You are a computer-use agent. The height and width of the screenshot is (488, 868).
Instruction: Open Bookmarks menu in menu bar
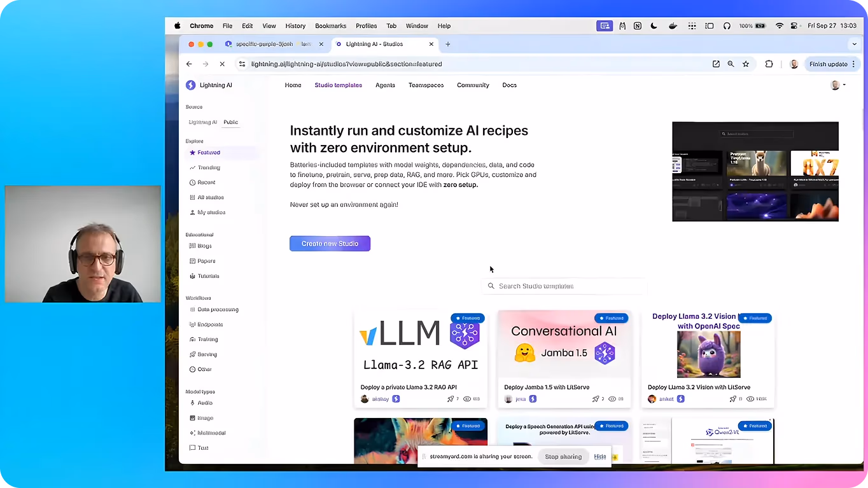(x=330, y=26)
